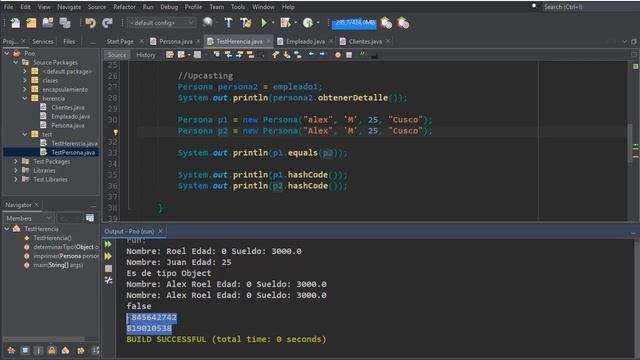This screenshot has width=640, height=360.
Task: Expand the Libraries node
Action: [x=16, y=170]
